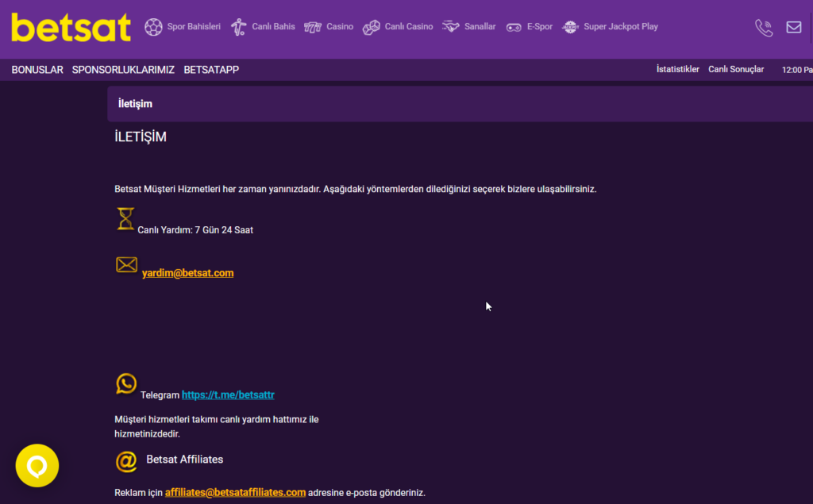
Task: Click the dice icon for Canlı Casino
Action: point(372,27)
